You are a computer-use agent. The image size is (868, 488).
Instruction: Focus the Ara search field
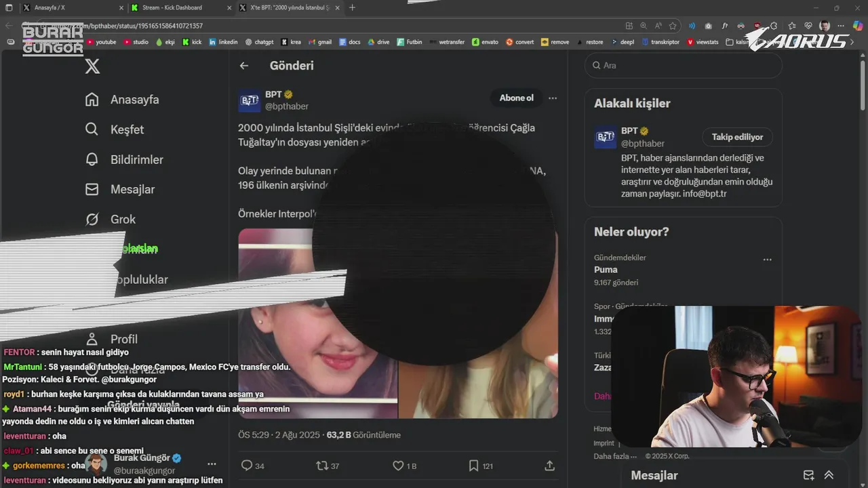pyautogui.click(x=684, y=66)
